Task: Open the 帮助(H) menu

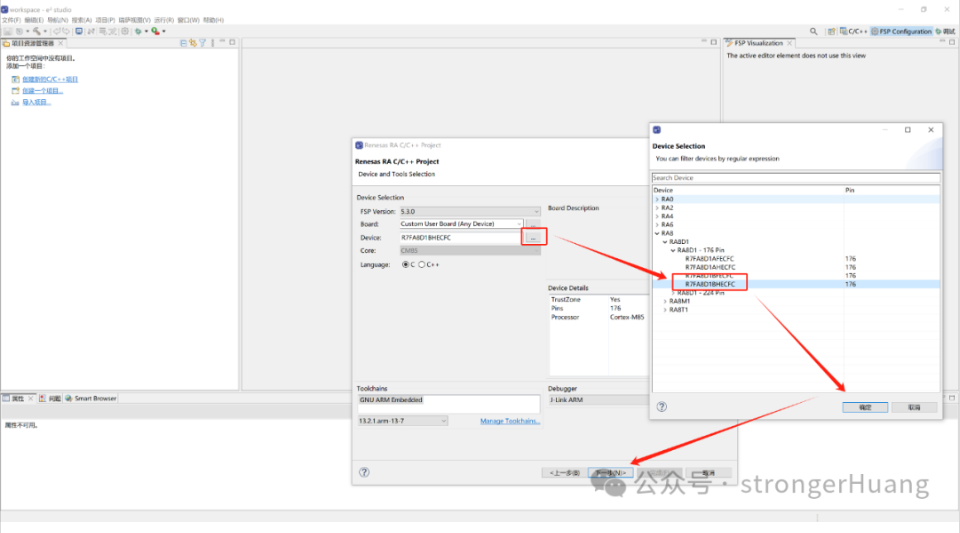Action: (213, 20)
